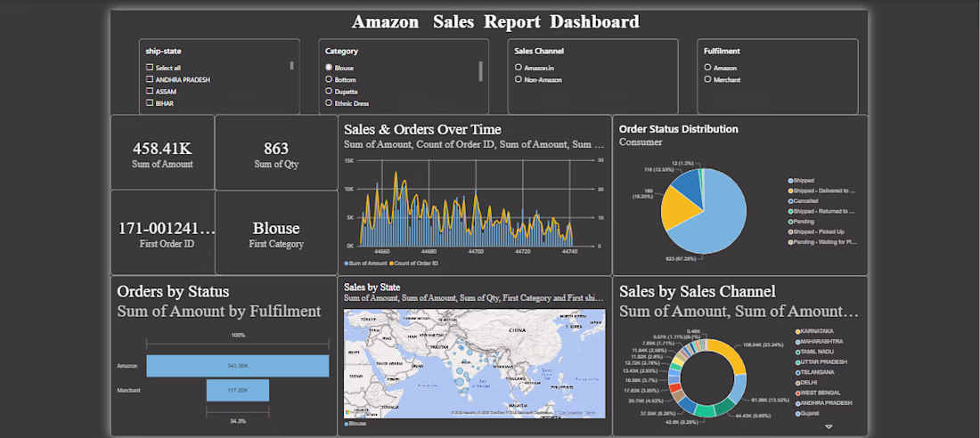Check the BIHAR ship-state checkbox
Image resolution: width=980 pixels, height=438 pixels.
[150, 103]
